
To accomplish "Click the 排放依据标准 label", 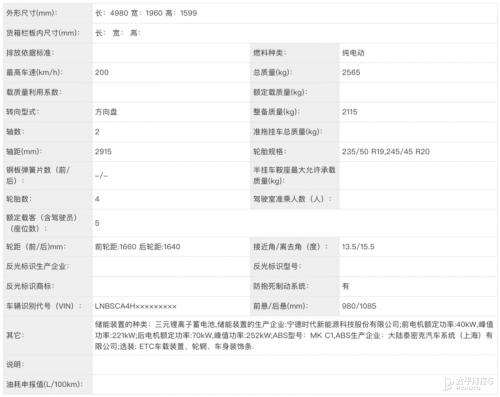I will pyautogui.click(x=30, y=53).
